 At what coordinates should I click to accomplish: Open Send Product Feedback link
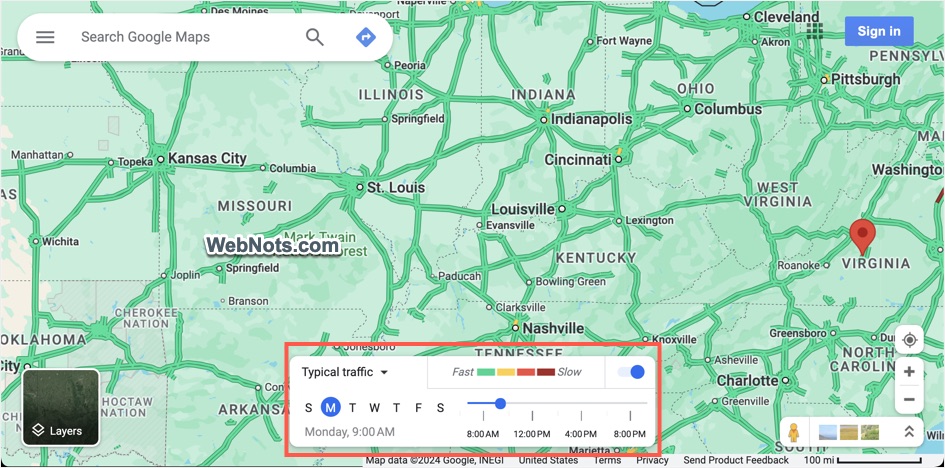[736, 460]
